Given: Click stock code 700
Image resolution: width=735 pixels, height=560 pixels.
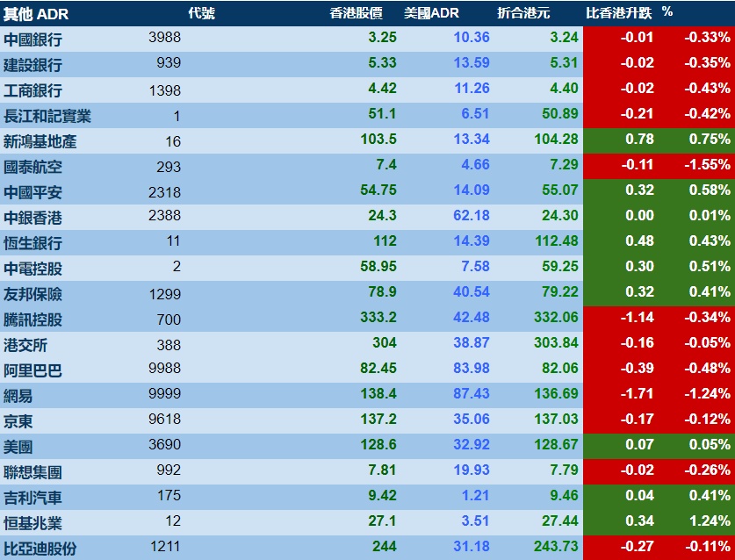Looking at the screenshot, I should (169, 319).
